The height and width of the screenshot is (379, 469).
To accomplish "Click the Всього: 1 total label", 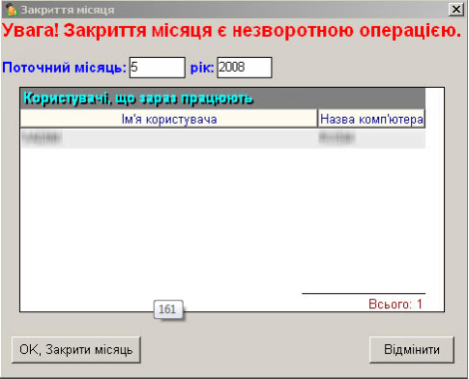I will [x=395, y=304].
